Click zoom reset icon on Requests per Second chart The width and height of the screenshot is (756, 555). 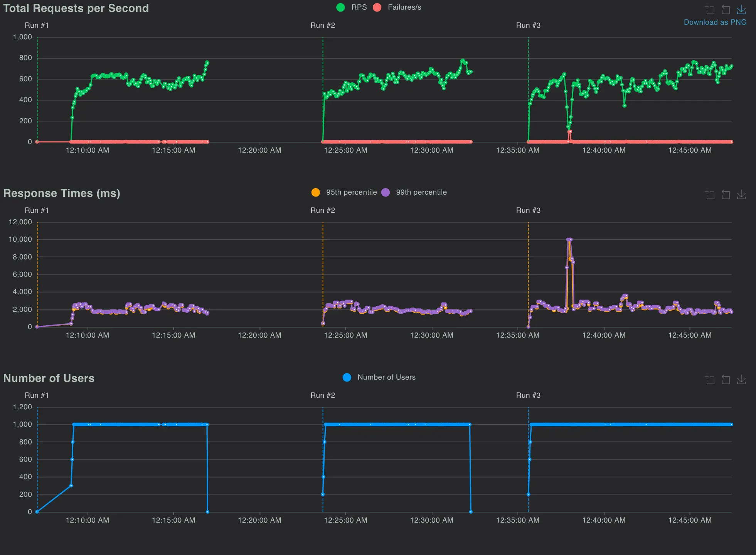pos(726,10)
